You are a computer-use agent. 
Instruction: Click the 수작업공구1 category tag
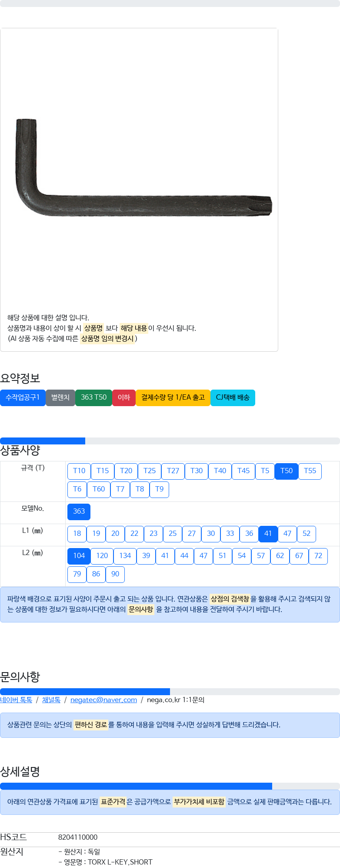tap(23, 398)
